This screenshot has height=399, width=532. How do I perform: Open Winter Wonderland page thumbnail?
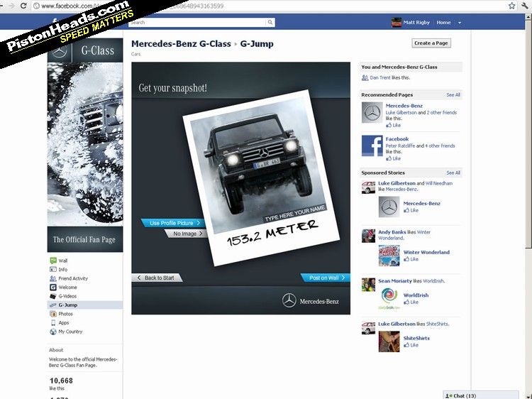[x=389, y=256]
